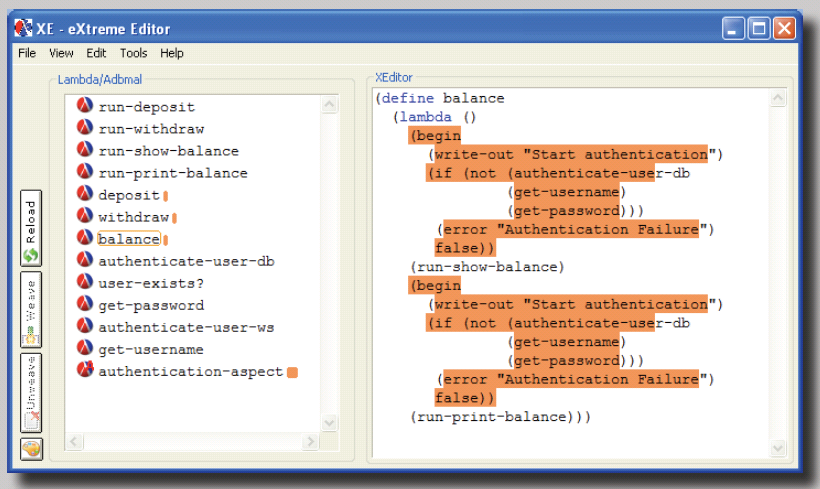This screenshot has height=489, width=820.
Task: Open the Tools menu
Action: pos(133,53)
